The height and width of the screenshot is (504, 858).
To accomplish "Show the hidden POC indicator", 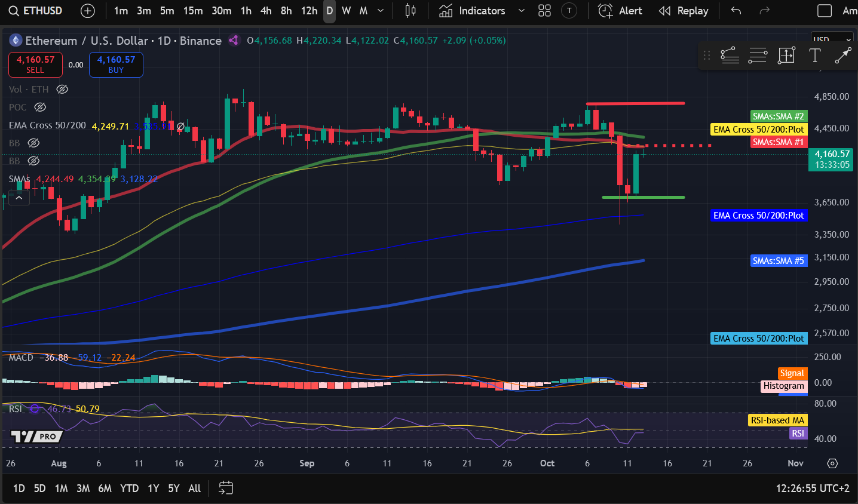I will [x=40, y=107].
